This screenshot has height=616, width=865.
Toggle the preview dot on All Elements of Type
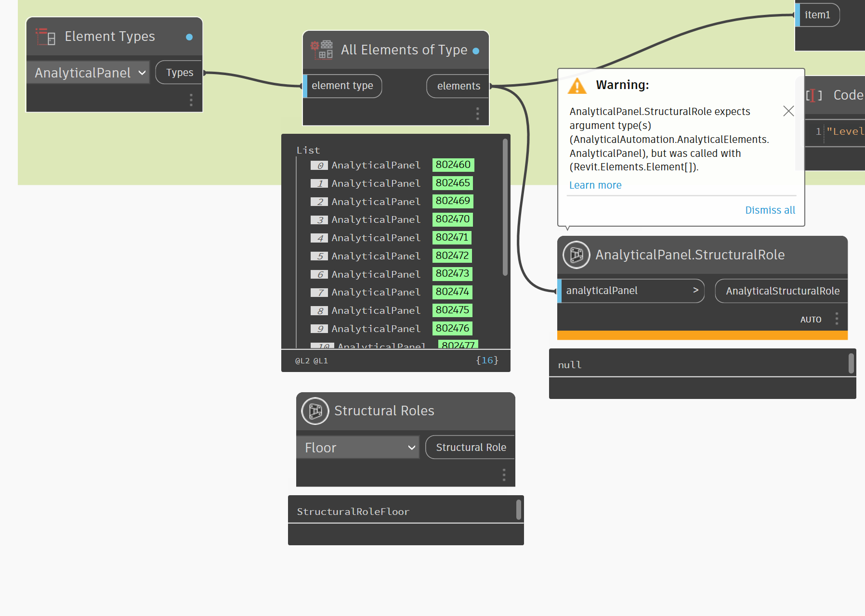[475, 50]
